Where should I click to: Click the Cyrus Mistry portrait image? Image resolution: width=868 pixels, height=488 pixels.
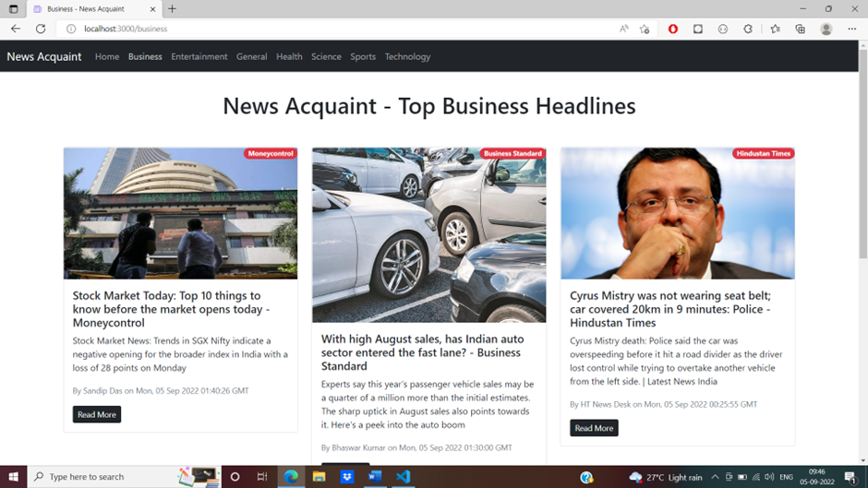tap(678, 213)
